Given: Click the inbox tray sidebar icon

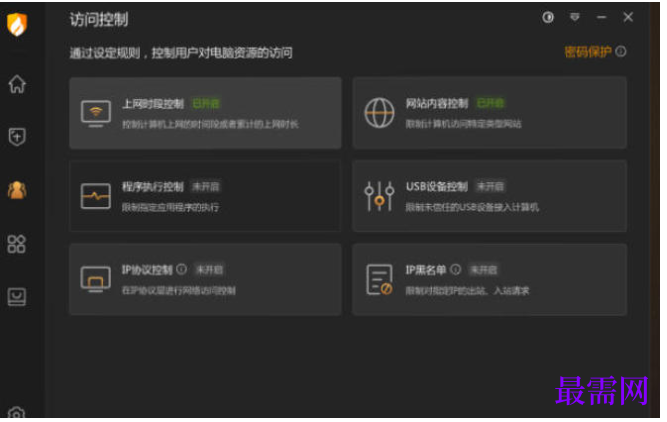Looking at the screenshot, I should tap(17, 297).
